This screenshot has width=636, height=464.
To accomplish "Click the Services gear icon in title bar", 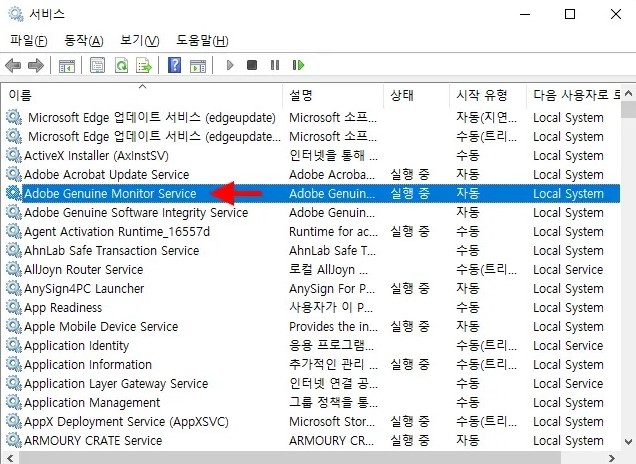I will pyautogui.click(x=15, y=14).
